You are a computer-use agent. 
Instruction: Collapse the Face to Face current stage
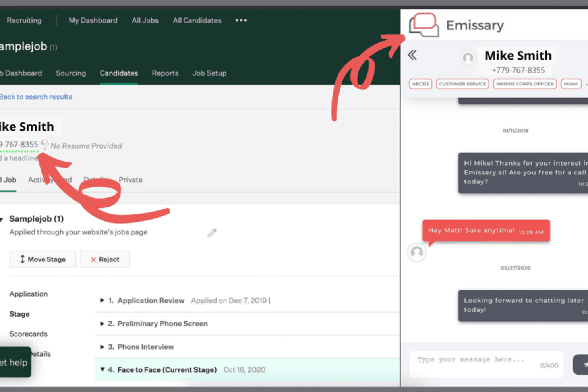[x=102, y=369]
